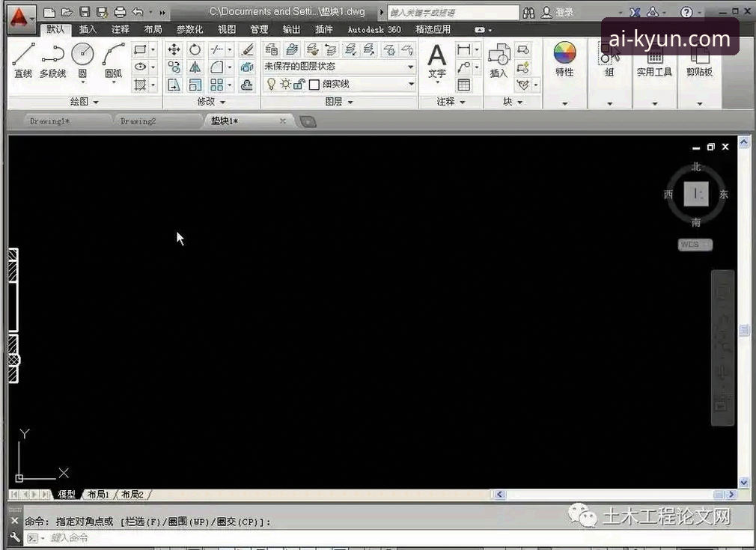This screenshot has height=550, width=756.
Task: Select the Move tool in Modify panel
Action: [174, 49]
